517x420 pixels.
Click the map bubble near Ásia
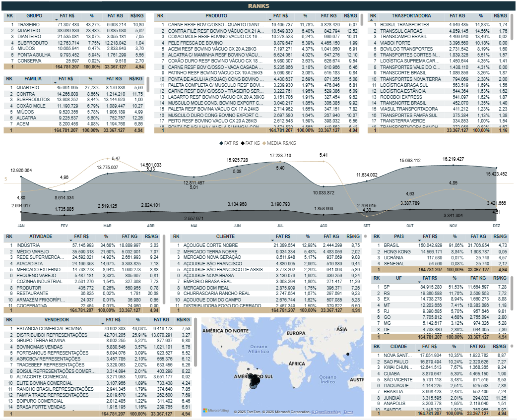[348, 354]
